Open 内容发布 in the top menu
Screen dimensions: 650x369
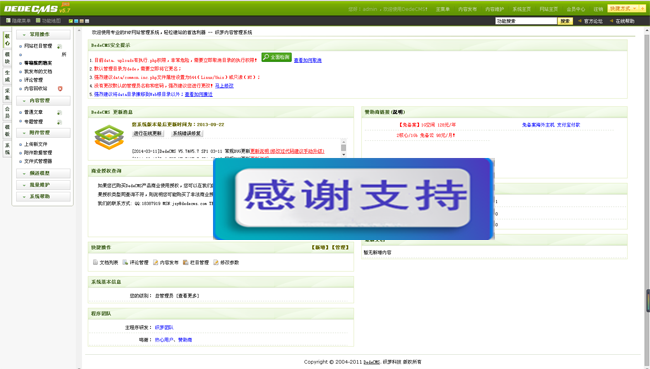point(467,9)
